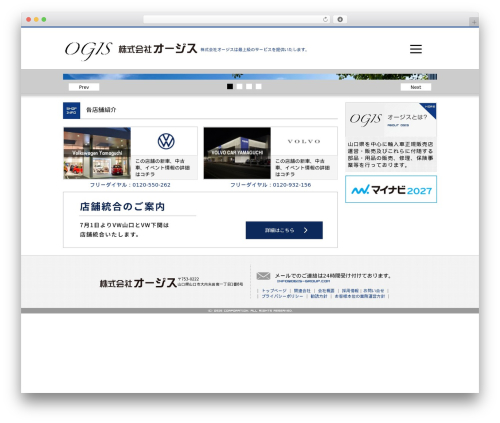Click the footer 株式会社オージス logo
The image size is (500, 423).
tap(138, 283)
